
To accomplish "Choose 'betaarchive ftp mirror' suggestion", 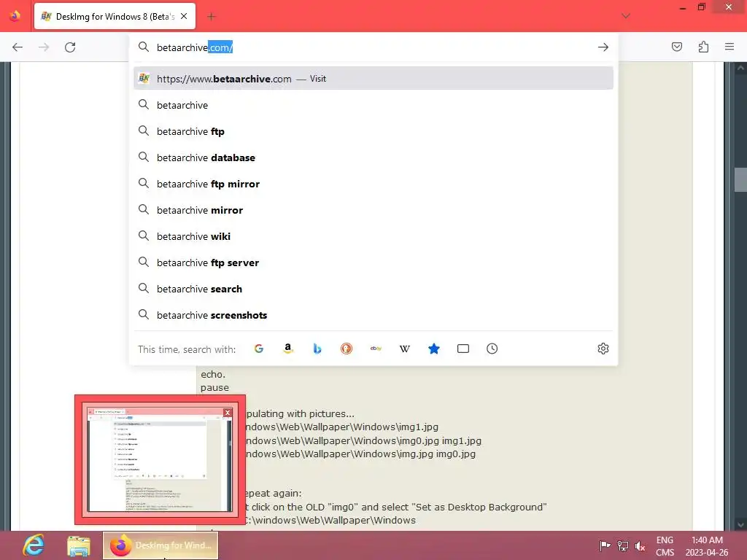I will [373, 183].
